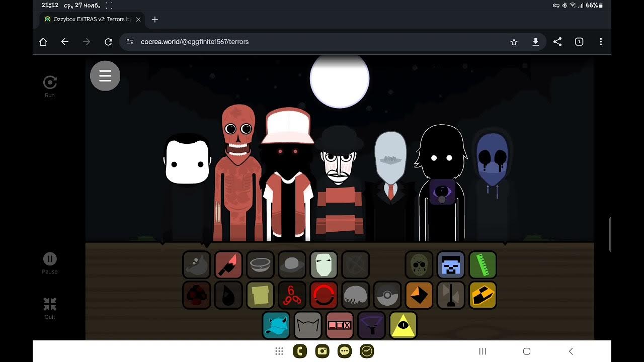The height and width of the screenshot is (362, 644).
Task: Reload the cocrea.world page
Action: point(108,42)
